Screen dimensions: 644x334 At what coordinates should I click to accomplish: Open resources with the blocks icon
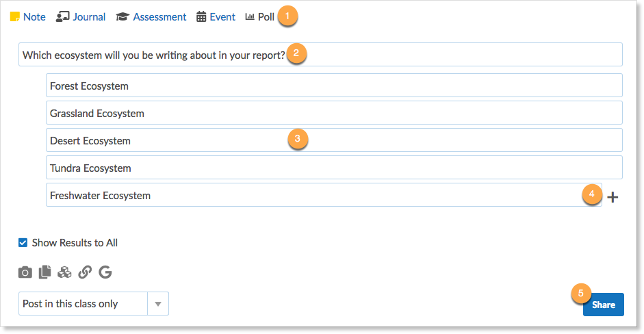65,272
